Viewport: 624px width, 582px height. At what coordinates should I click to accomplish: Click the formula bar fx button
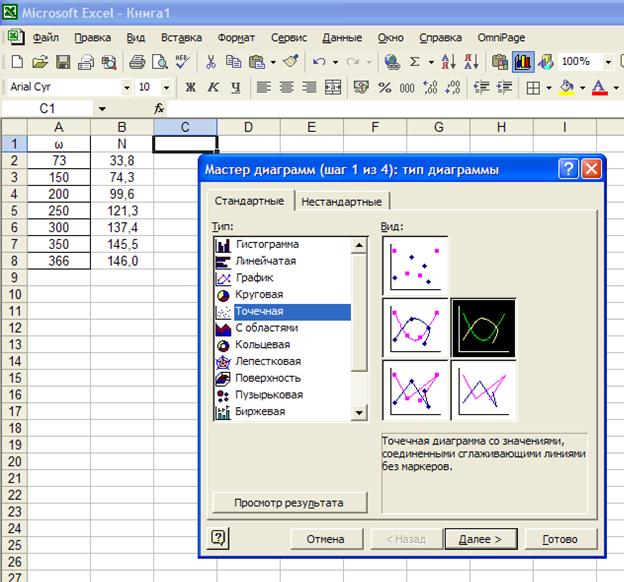click(159, 108)
